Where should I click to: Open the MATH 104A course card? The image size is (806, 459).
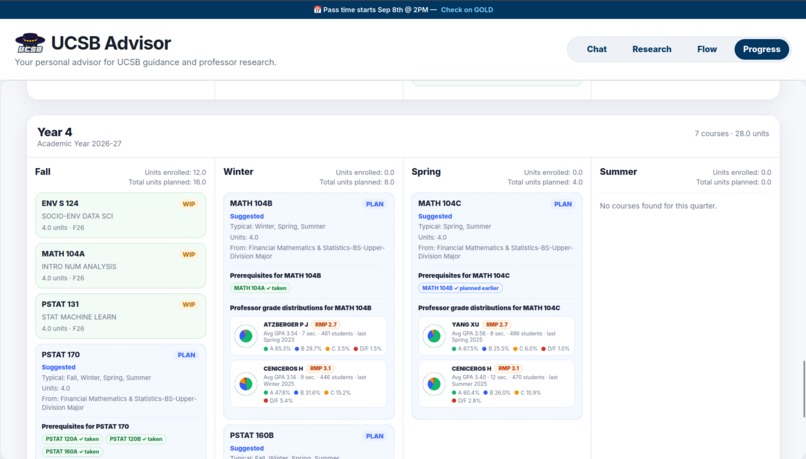120,265
